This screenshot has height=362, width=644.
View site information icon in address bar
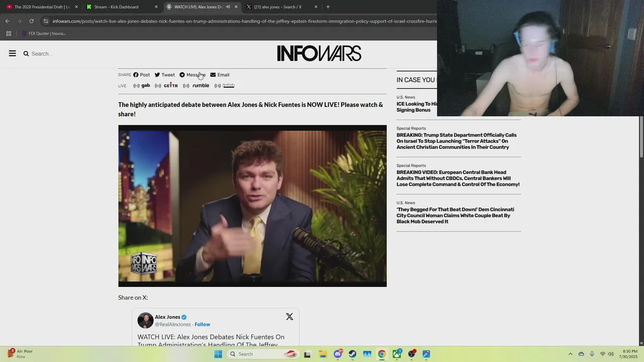point(46,21)
